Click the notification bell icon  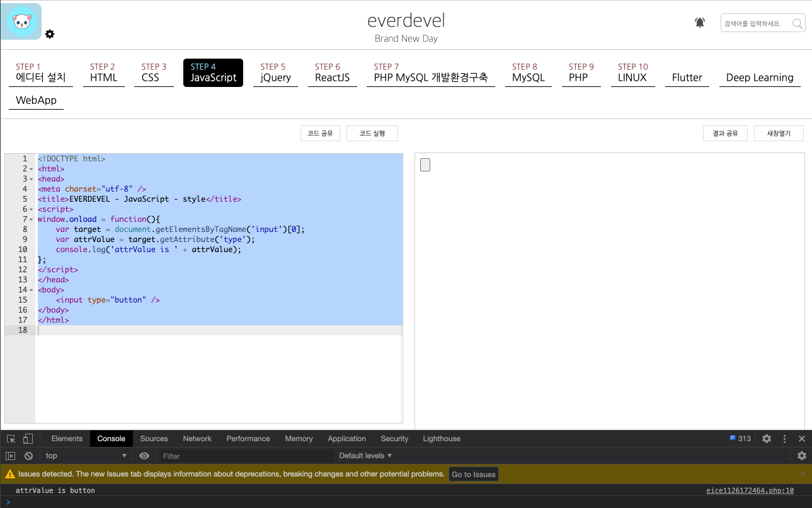click(x=699, y=22)
